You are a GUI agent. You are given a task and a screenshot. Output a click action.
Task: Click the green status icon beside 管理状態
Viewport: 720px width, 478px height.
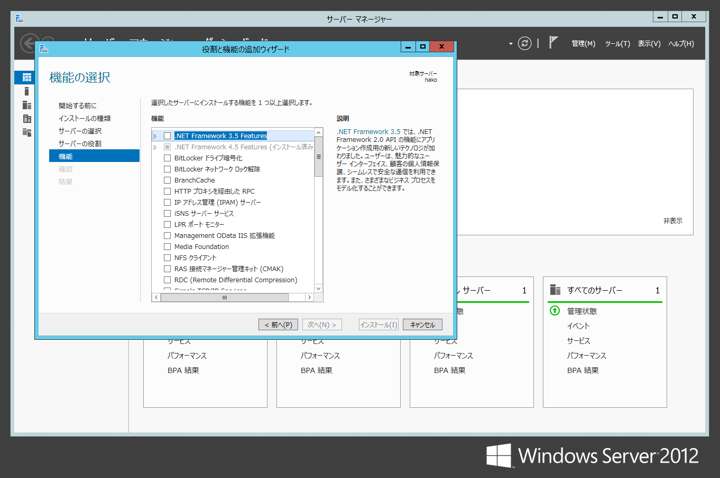[555, 311]
